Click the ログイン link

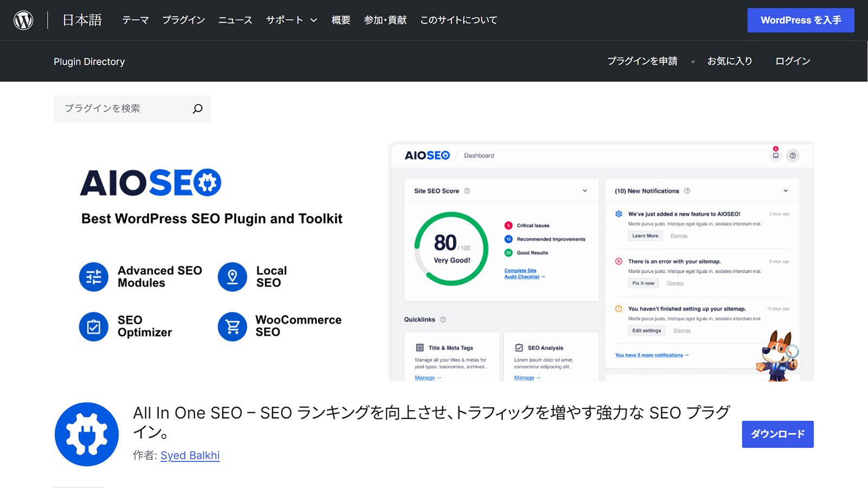[793, 61]
